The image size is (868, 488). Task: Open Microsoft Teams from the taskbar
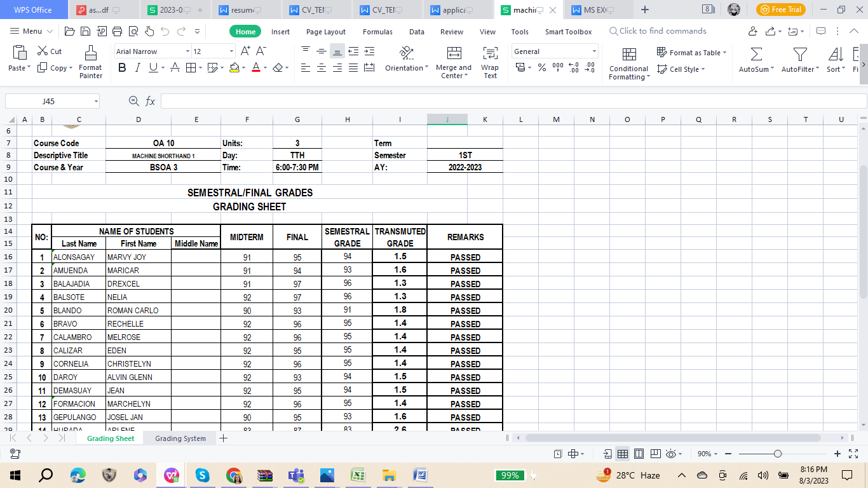296,475
